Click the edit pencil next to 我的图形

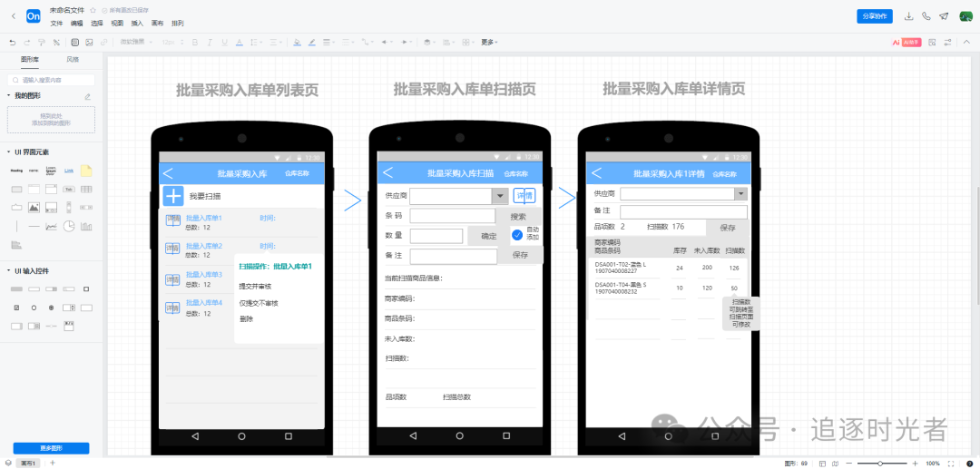(x=87, y=96)
